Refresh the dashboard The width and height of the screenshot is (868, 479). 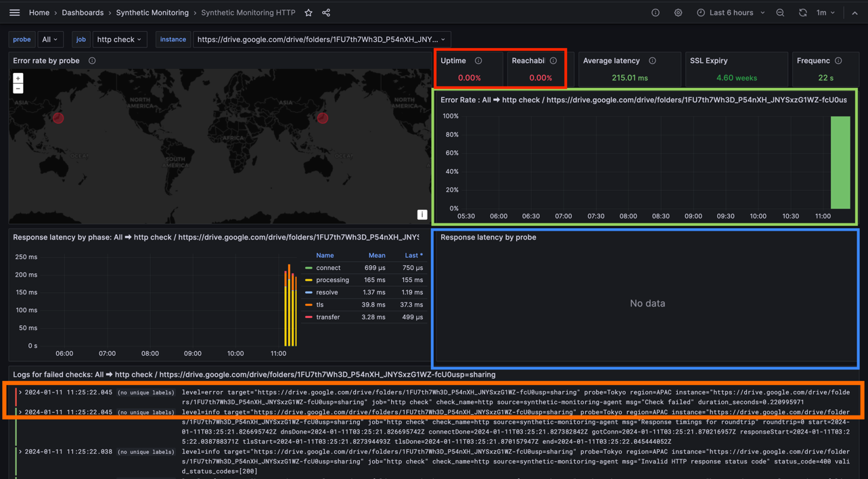point(802,13)
